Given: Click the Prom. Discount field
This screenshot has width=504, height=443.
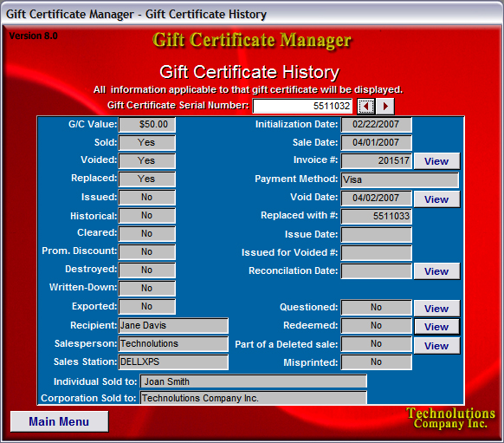Looking at the screenshot, I should 147,252.
